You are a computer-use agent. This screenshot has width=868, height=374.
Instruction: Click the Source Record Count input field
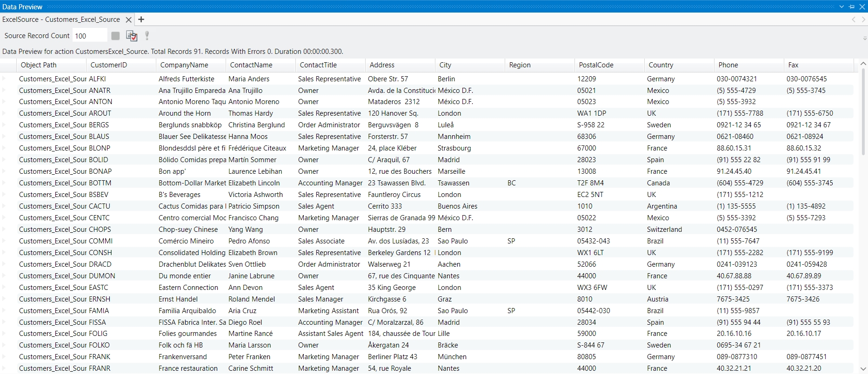click(89, 36)
